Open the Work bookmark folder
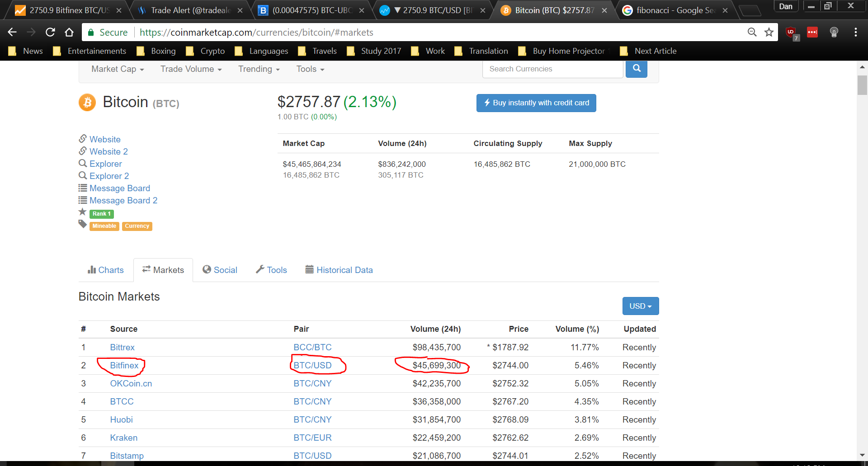The width and height of the screenshot is (868, 466). 428,51
